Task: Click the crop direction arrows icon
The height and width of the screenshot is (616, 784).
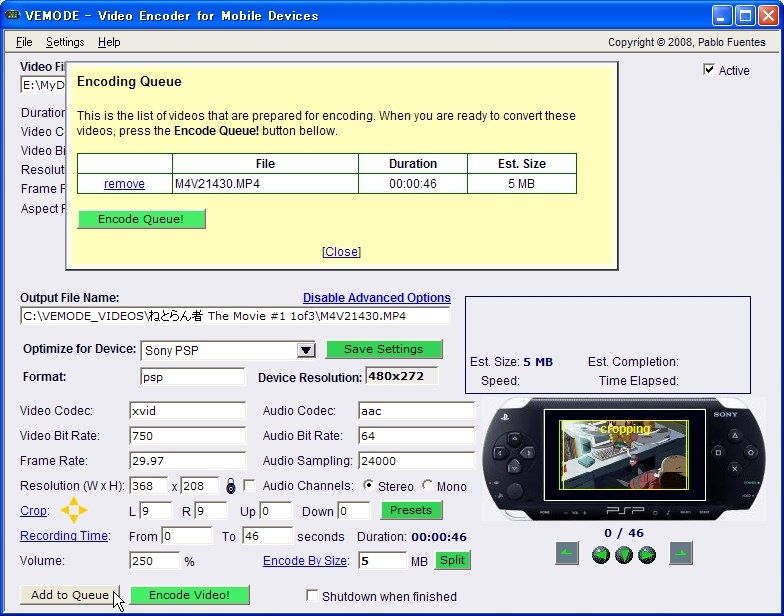Action: [x=74, y=510]
